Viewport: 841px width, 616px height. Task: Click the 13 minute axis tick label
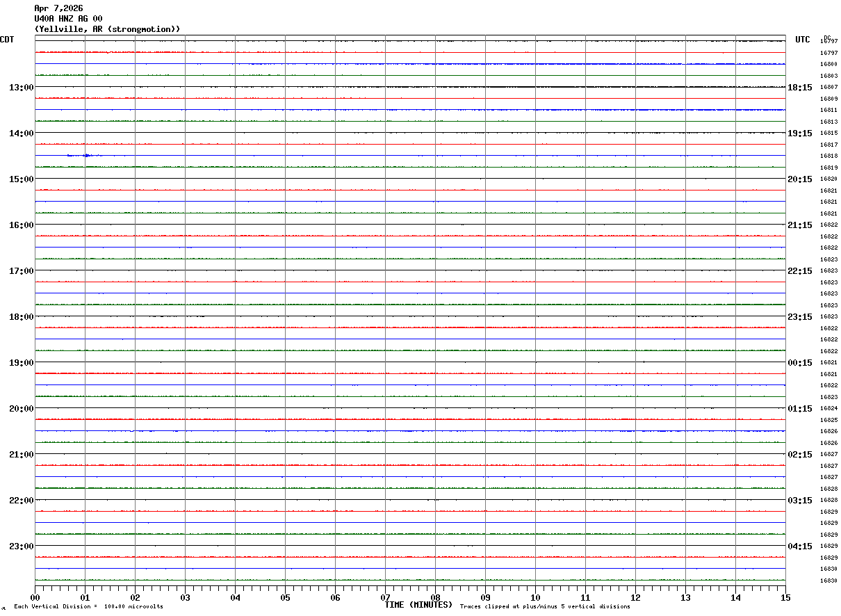tap(686, 598)
